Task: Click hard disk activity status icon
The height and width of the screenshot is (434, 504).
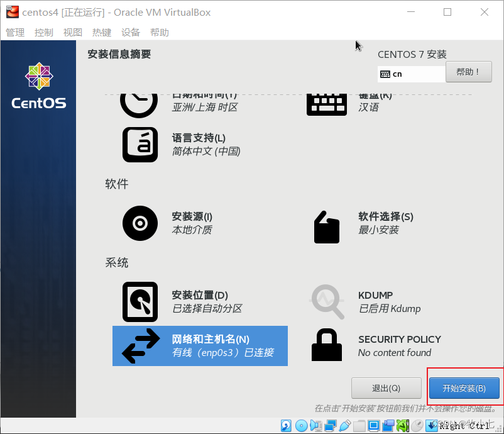Action: click(x=286, y=426)
